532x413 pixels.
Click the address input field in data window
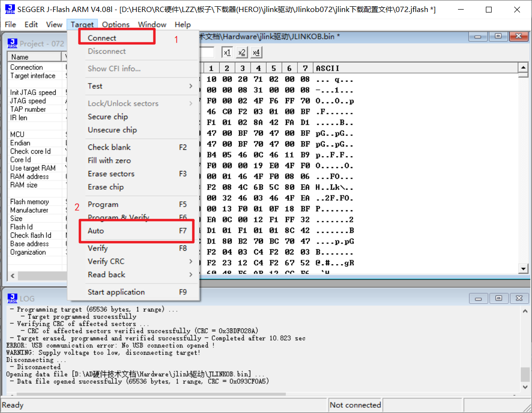207,52
